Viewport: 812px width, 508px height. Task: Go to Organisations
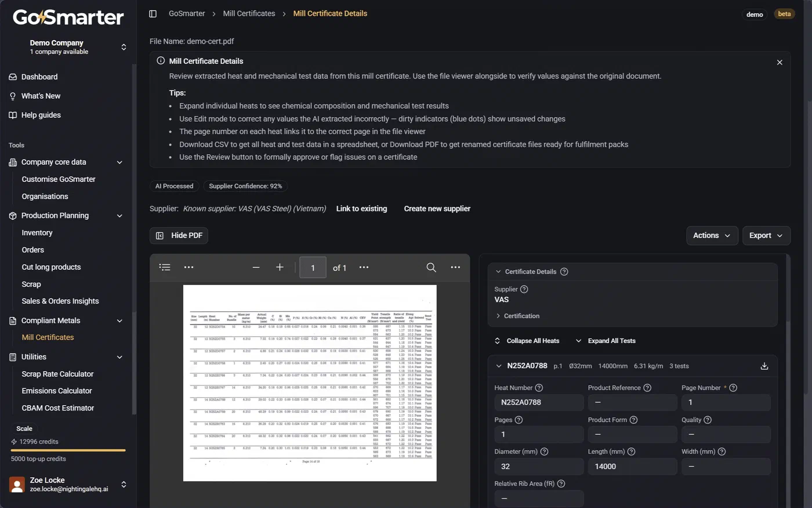pyautogui.click(x=45, y=196)
